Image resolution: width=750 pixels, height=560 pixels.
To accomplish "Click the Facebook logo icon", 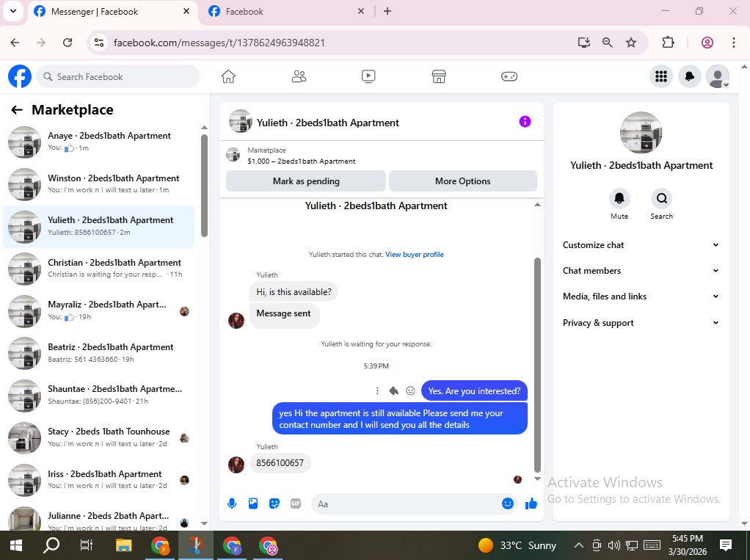I will (x=20, y=76).
